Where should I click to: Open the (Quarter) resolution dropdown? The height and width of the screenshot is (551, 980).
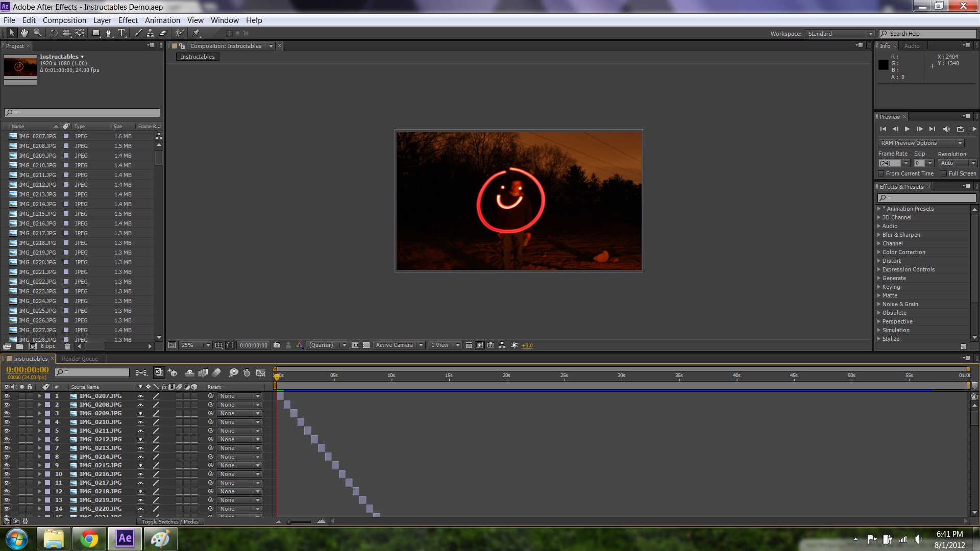pyautogui.click(x=327, y=345)
